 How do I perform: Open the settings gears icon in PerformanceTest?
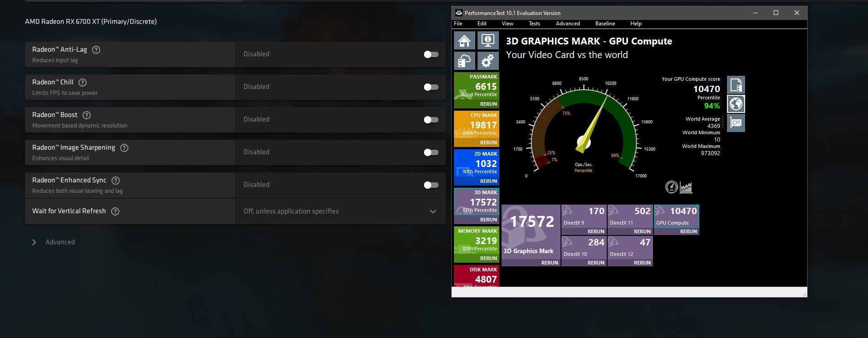tap(488, 61)
